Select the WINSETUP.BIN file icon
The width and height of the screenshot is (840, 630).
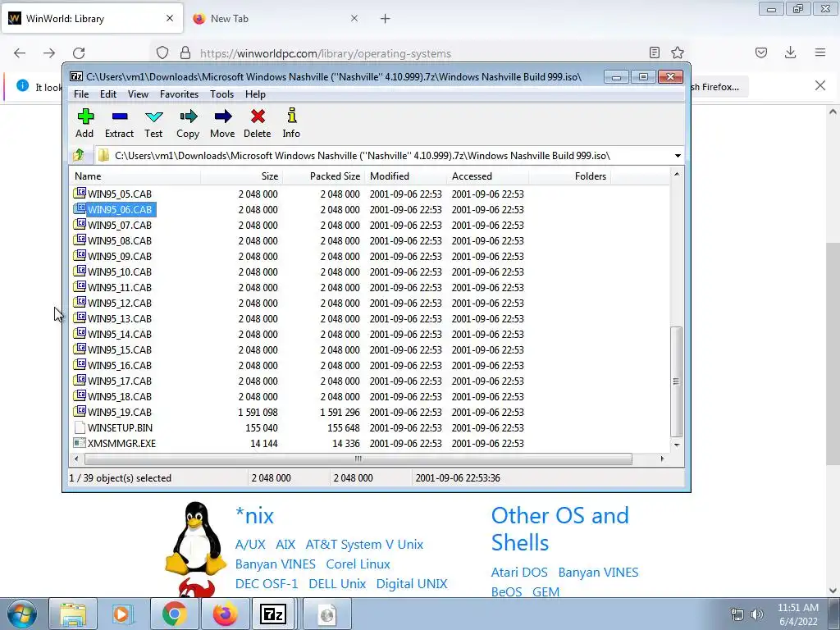pos(80,427)
